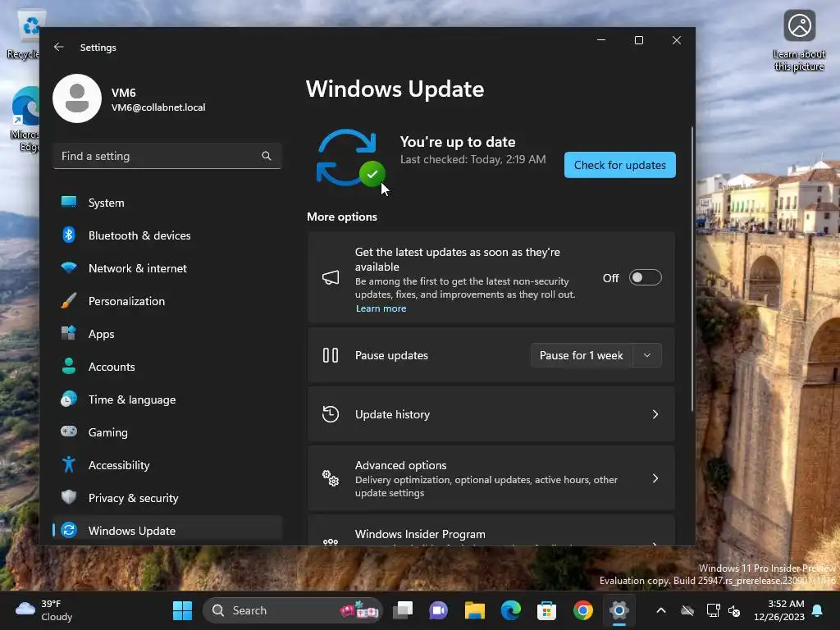Image resolution: width=840 pixels, height=630 pixels.
Task: Select System in the sidebar
Action: [167, 203]
